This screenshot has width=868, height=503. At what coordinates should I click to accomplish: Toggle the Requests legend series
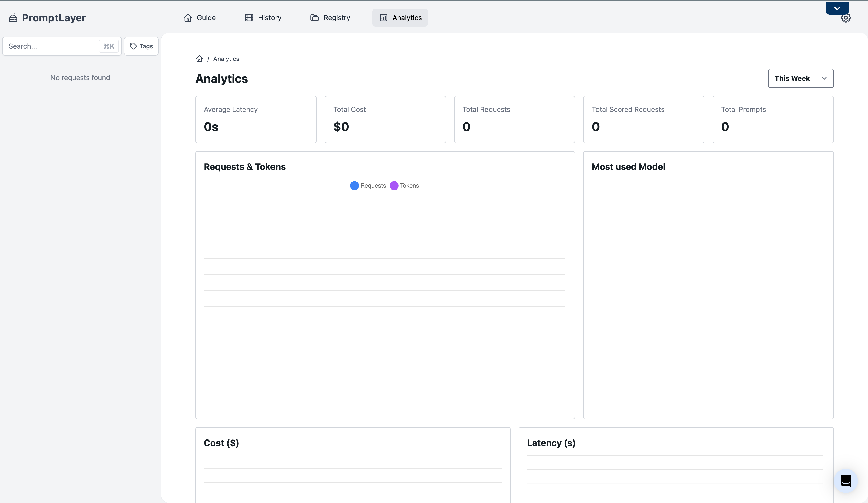pyautogui.click(x=368, y=185)
